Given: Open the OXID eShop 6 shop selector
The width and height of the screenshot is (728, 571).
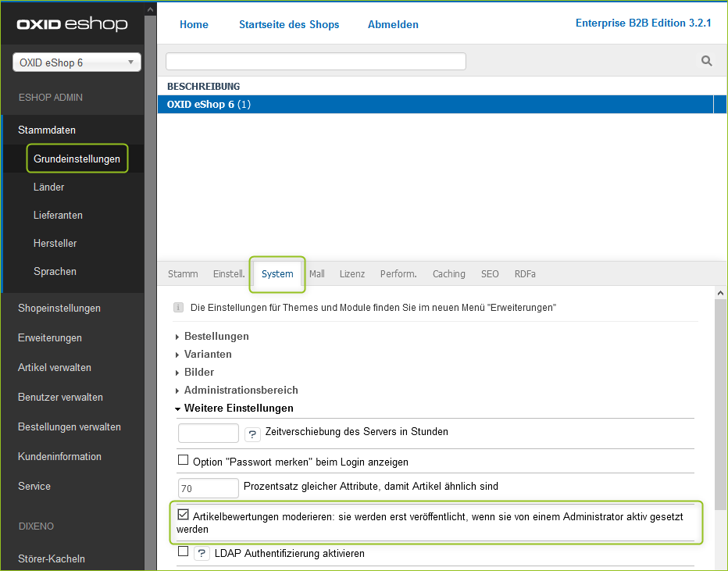Looking at the screenshot, I should [x=77, y=62].
